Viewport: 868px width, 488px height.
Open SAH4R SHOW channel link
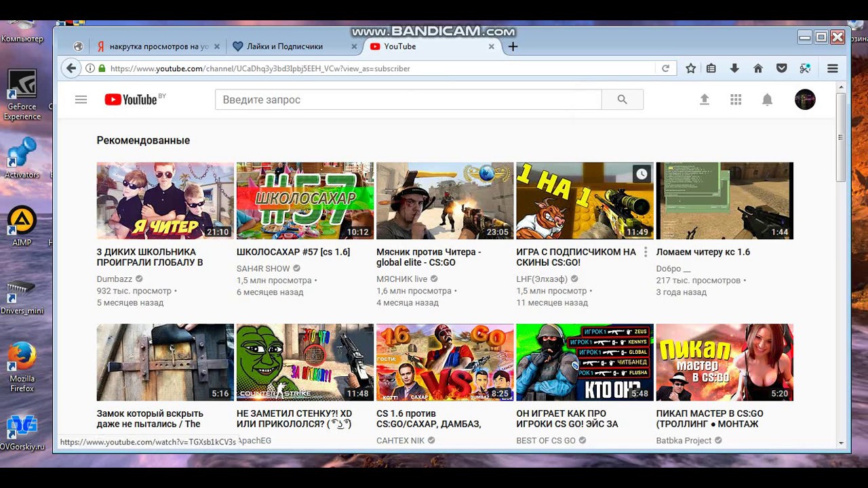point(263,268)
